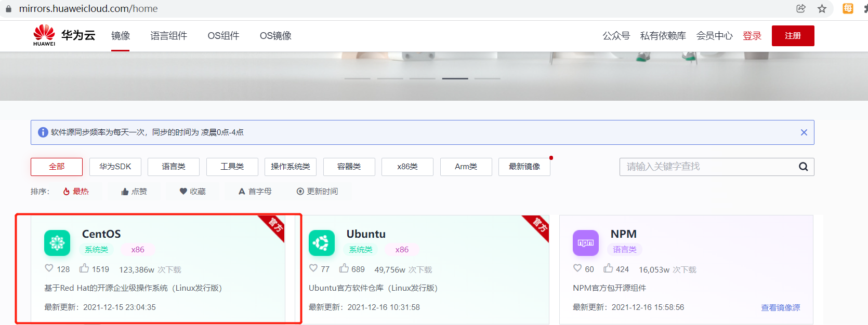Select the second carousel indicator

pyautogui.click(x=390, y=78)
